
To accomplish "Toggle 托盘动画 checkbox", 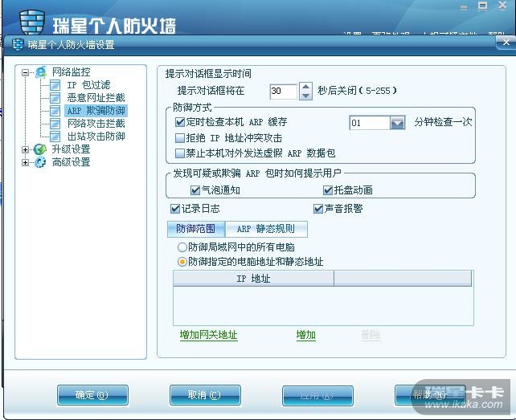I will coord(328,190).
